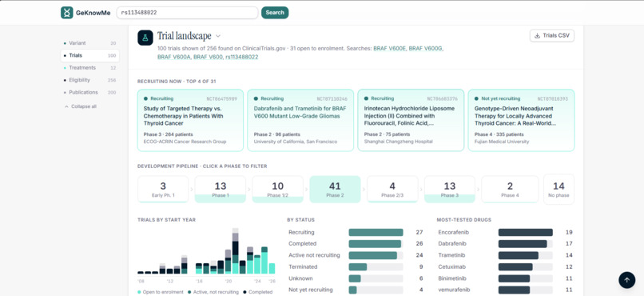Filter by No phase box
Screen dimensions: 644x296
559,189
